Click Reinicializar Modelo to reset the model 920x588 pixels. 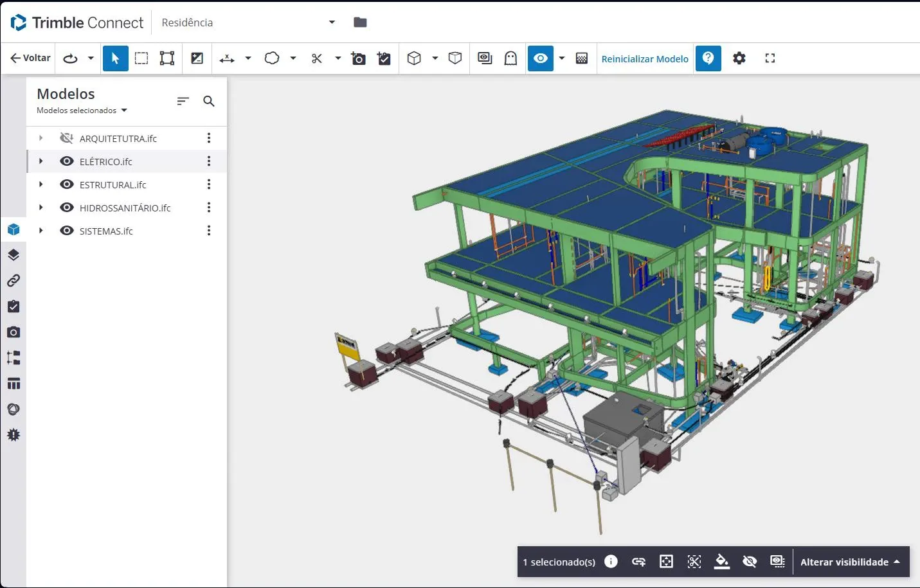(x=645, y=58)
